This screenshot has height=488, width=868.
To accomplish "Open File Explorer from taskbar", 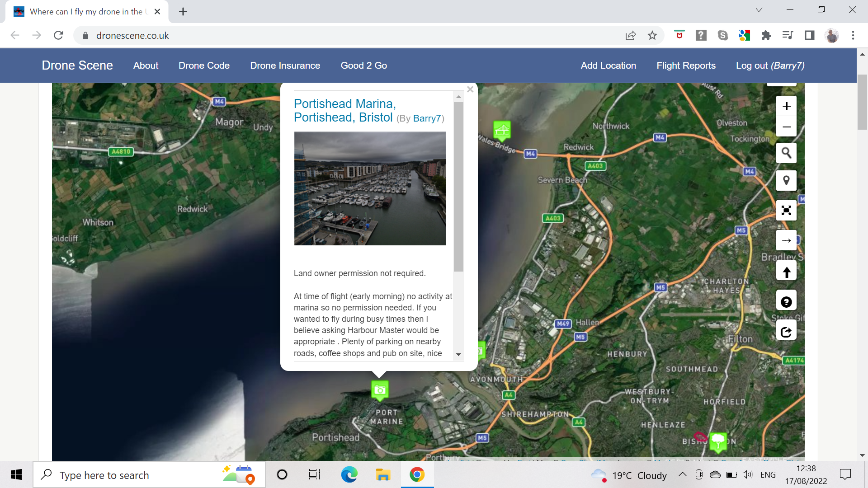I will click(x=383, y=474).
